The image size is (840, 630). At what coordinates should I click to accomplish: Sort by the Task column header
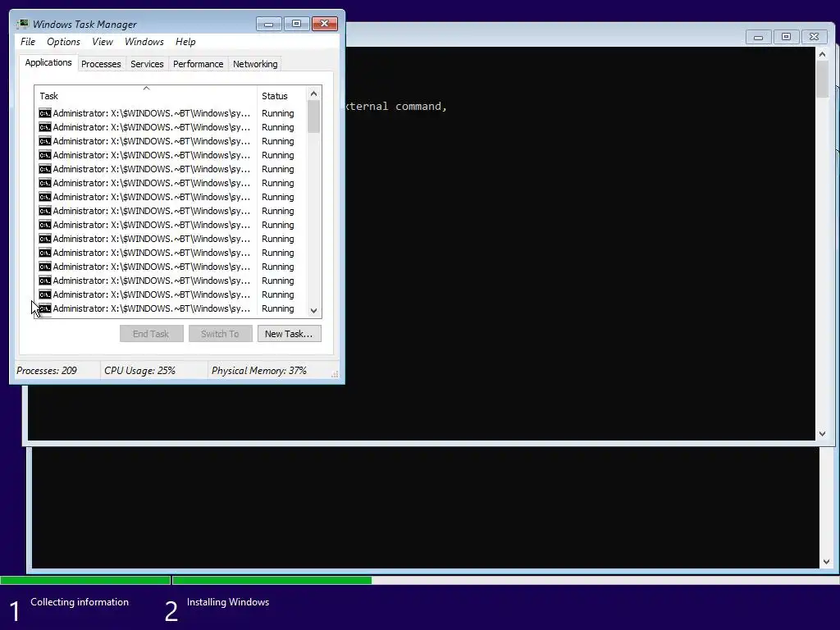(x=146, y=96)
